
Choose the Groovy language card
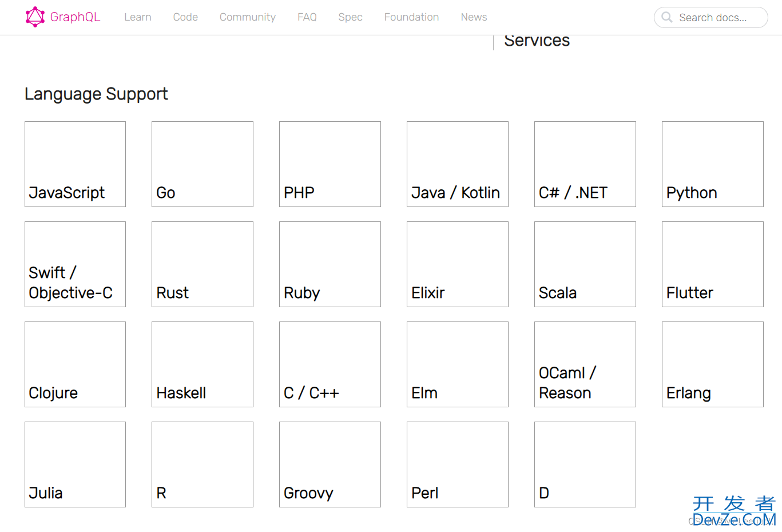[330, 464]
